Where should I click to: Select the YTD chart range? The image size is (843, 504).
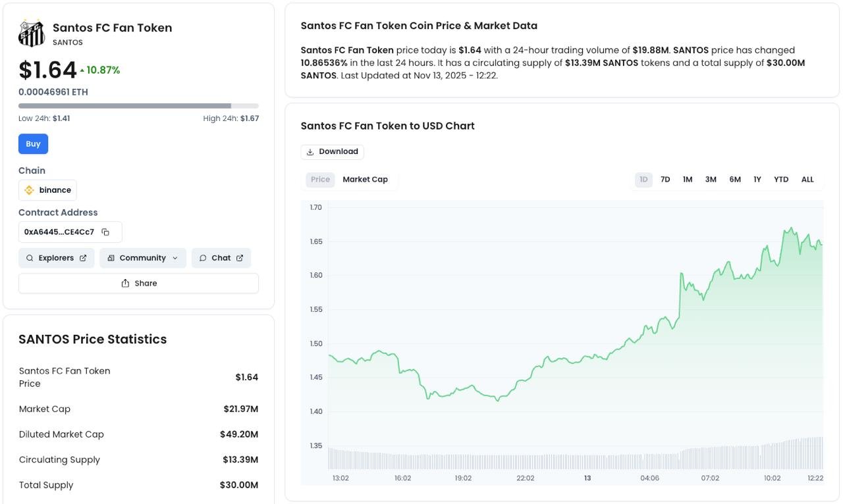pyautogui.click(x=781, y=180)
